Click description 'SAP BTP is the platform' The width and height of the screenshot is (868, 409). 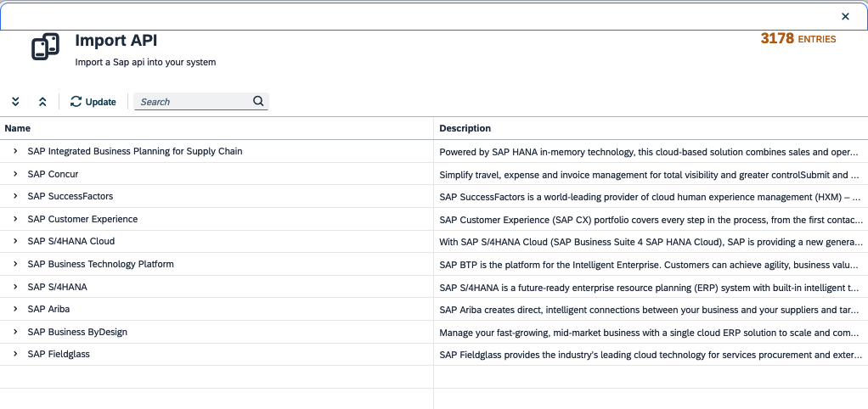(x=651, y=265)
